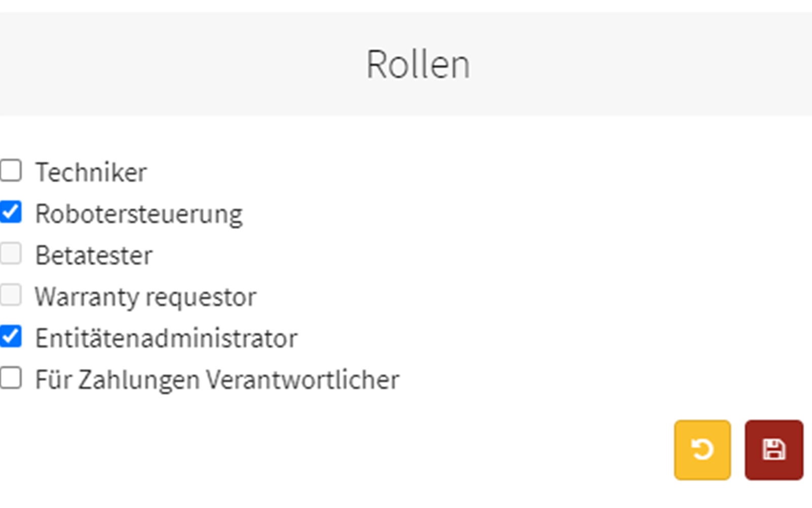Tick the Für Zahlungen Verantwortlicher checkbox
Image resolution: width=812 pixels, height=508 pixels.
(x=11, y=378)
